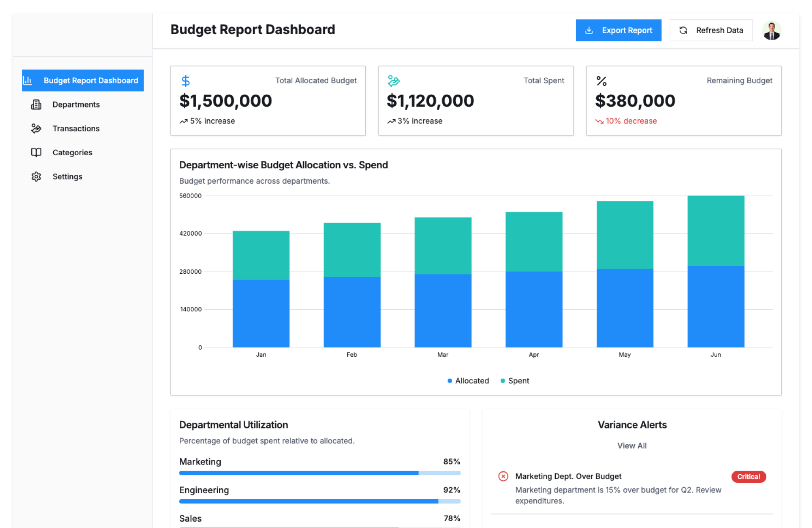Click the Marketing utilization progress bar
This screenshot has height=528, width=812.
pyautogui.click(x=319, y=473)
